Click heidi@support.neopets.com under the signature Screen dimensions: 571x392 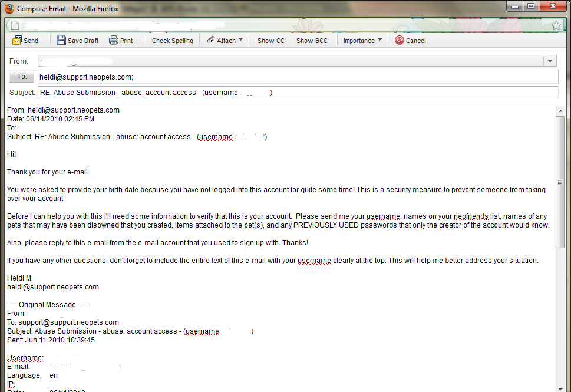click(x=53, y=287)
